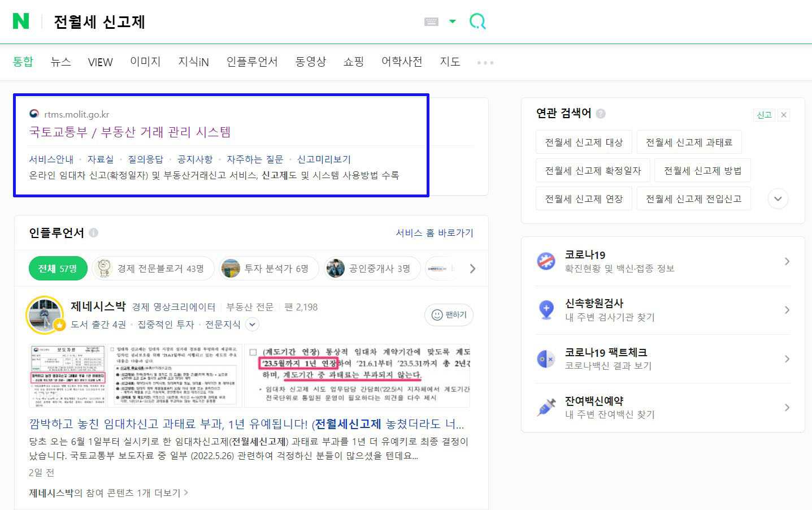The height and width of the screenshot is (510, 812).
Task: Click help icon next to 연관 검색어
Action: [601, 114]
